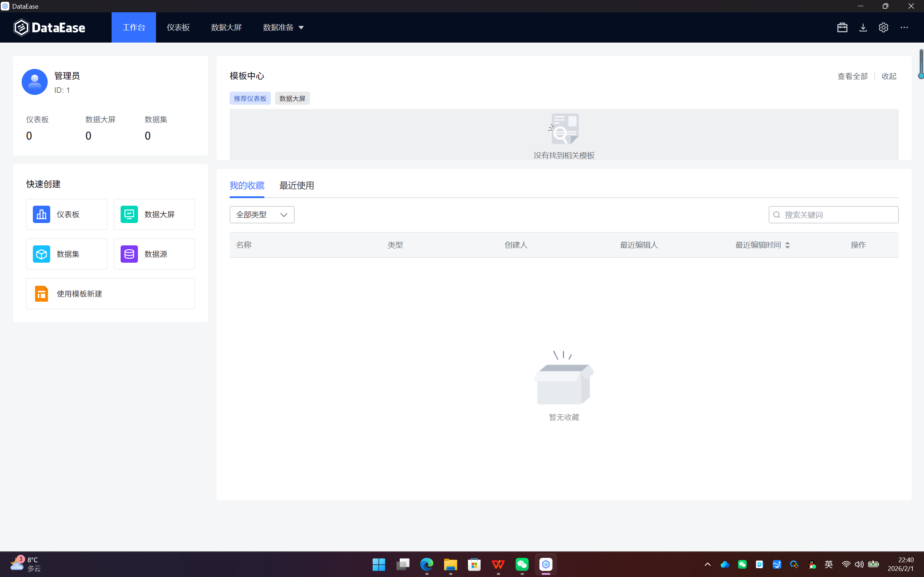Expand the 数据准备 dropdown menu
The height and width of the screenshot is (577, 924).
(x=283, y=27)
